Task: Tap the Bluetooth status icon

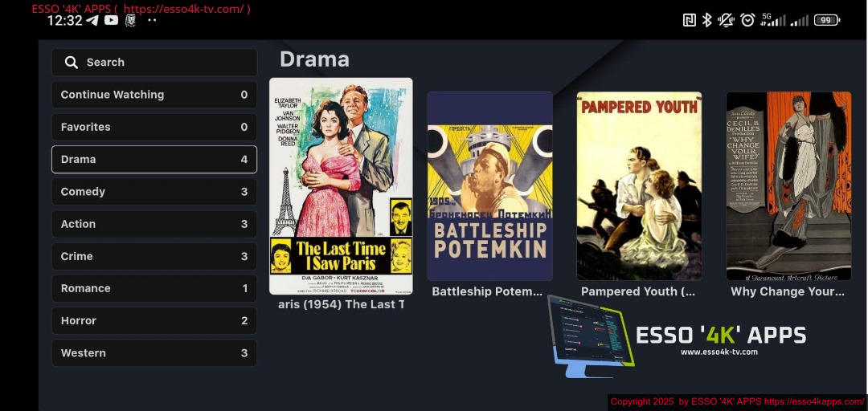Action: (707, 20)
